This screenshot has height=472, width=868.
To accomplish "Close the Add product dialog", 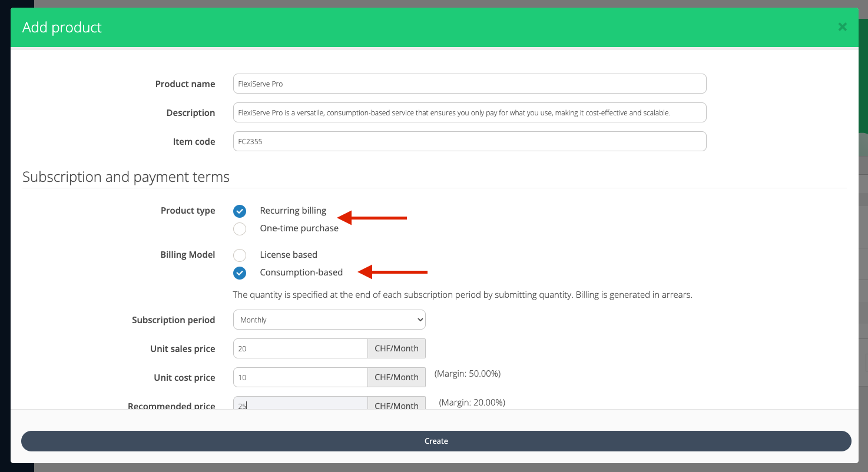I will (x=842, y=27).
